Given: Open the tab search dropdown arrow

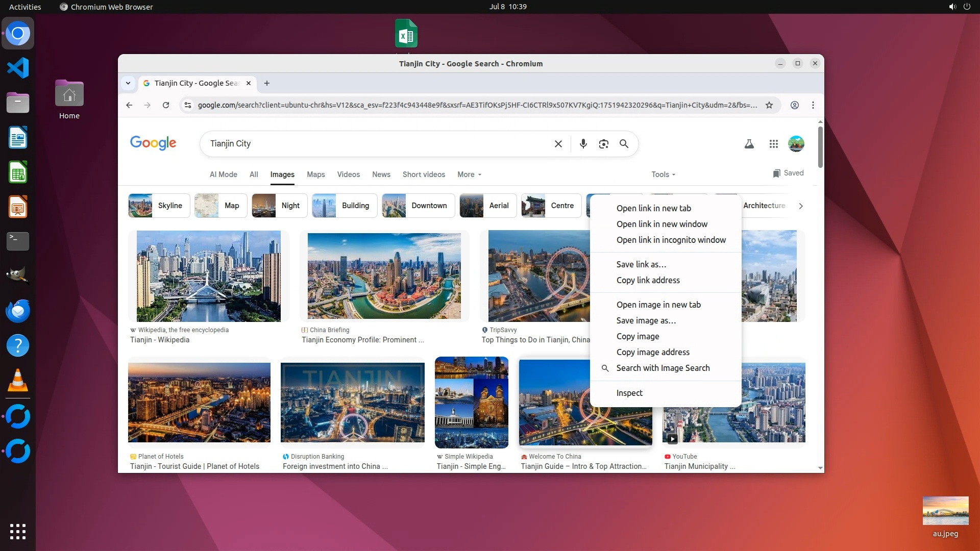Looking at the screenshot, I should (128, 83).
